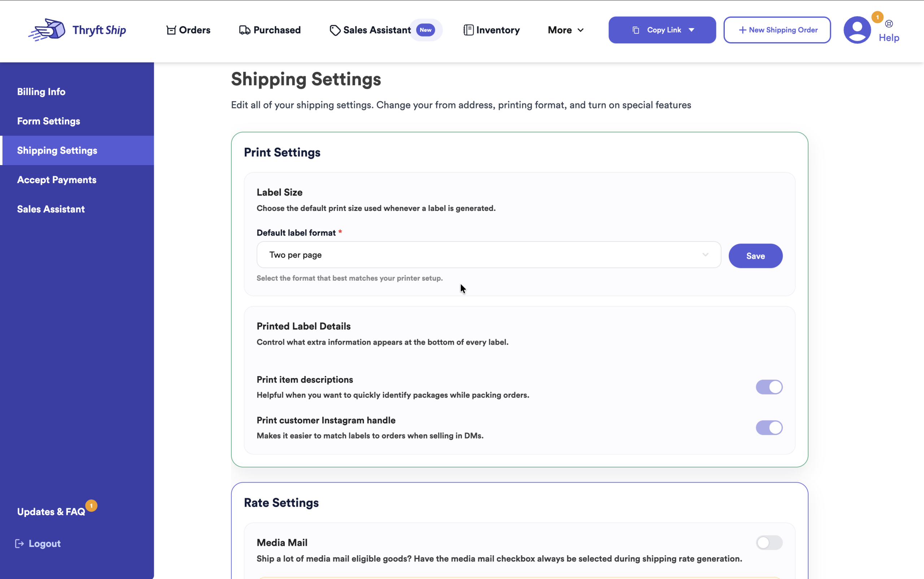Create a New Shipping Order
Image resolution: width=924 pixels, height=579 pixels.
(777, 30)
